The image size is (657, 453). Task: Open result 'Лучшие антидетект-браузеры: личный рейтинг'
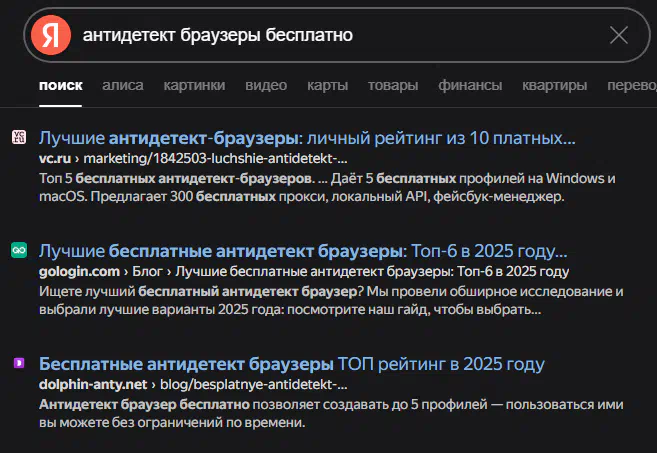(307, 138)
